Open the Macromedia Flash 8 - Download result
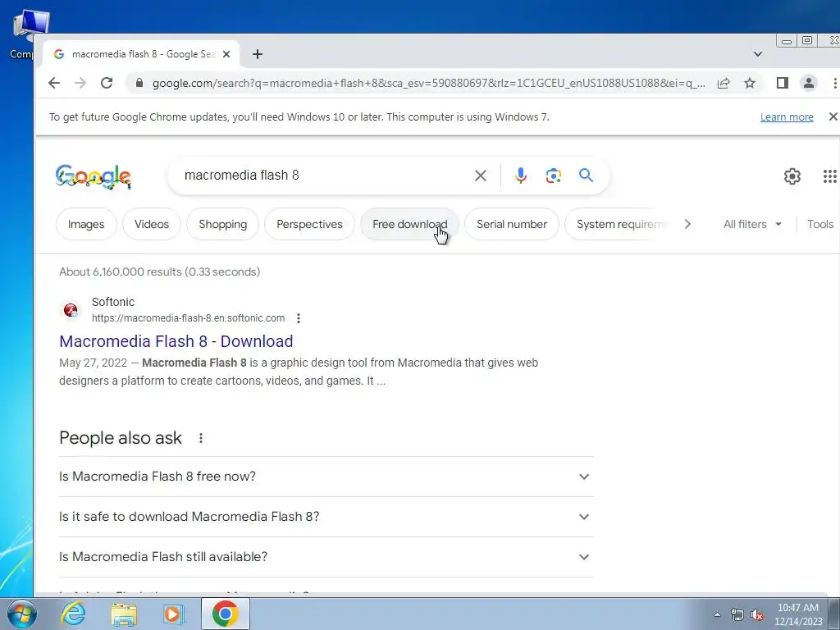 pos(176,341)
